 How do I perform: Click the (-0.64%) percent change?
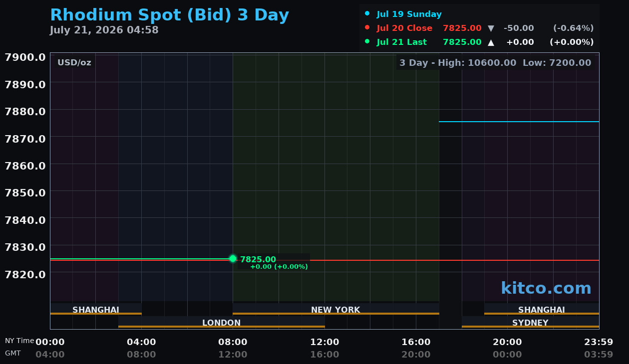pyautogui.click(x=573, y=28)
